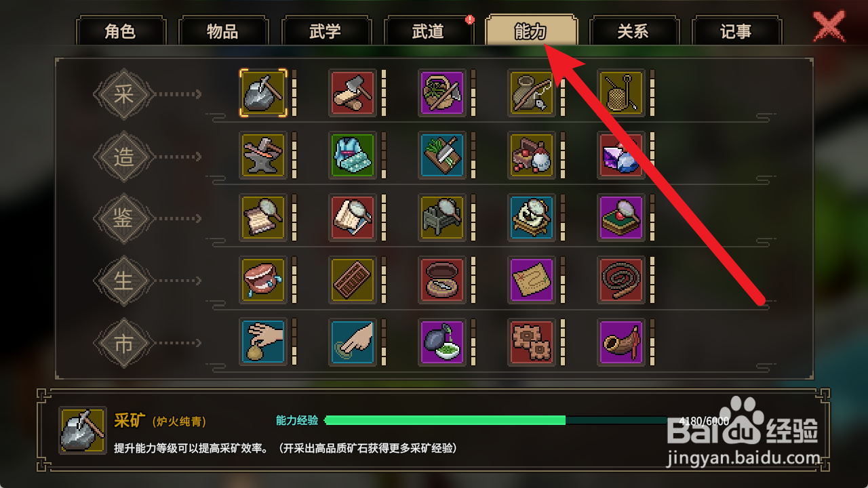
Task: Open the 物品 tab
Action: (x=223, y=31)
